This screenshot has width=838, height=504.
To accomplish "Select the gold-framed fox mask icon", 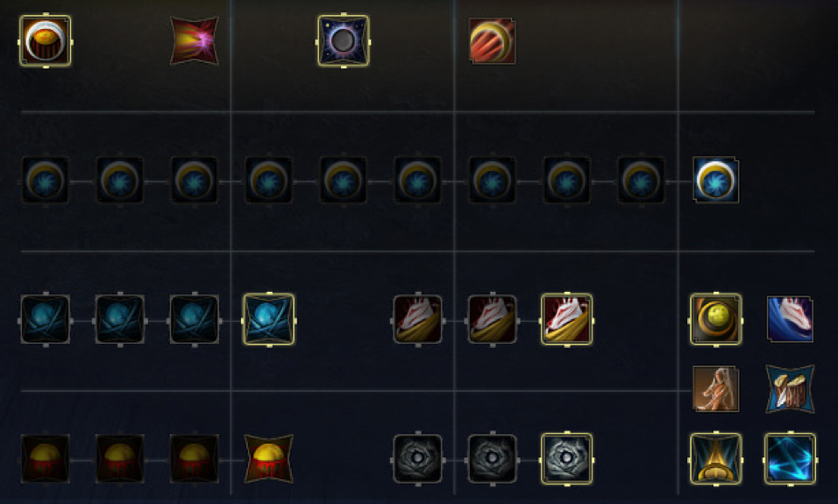I will [x=566, y=319].
